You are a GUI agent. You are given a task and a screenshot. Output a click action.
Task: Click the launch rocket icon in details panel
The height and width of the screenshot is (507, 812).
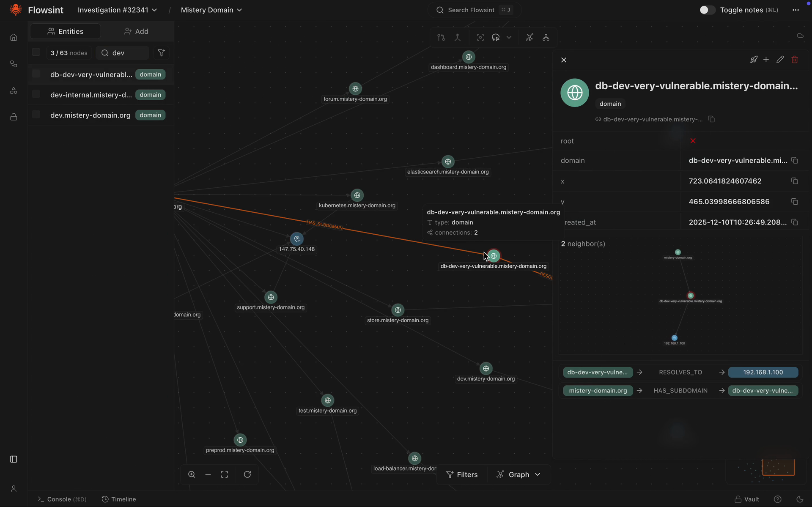pos(754,60)
